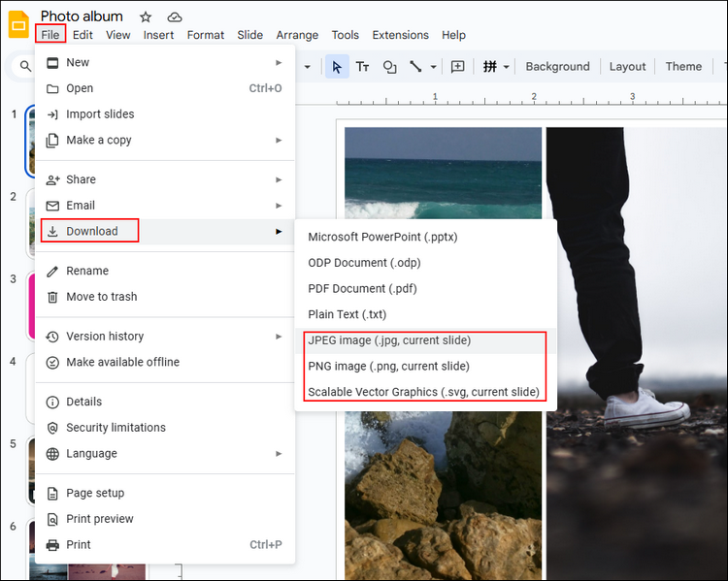728x581 pixels.
Task: Open the Slide menu
Action: (249, 35)
